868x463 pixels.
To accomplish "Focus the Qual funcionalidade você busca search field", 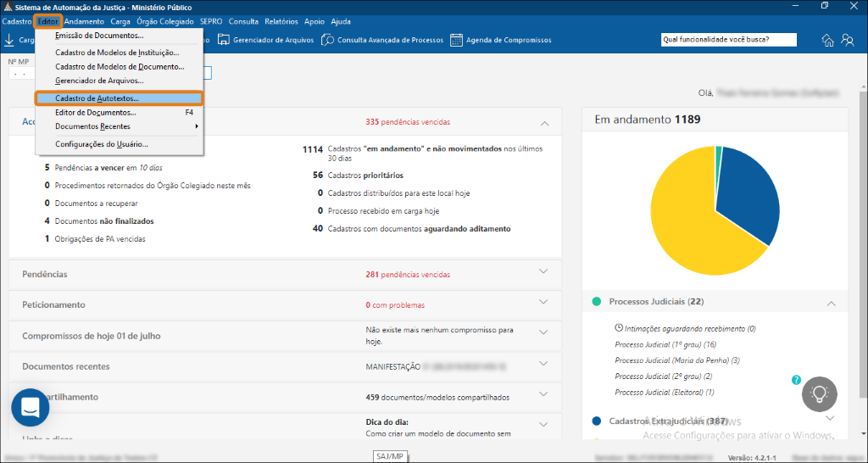I will coord(728,40).
